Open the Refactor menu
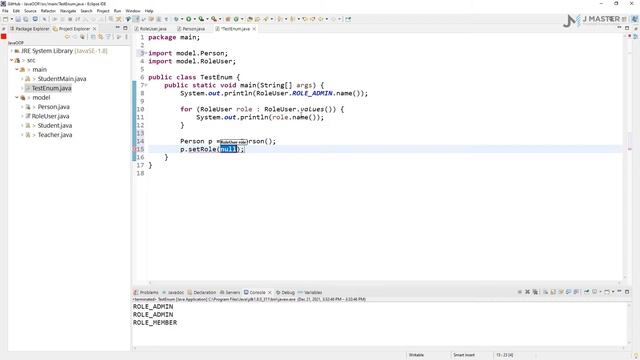 (48, 11)
